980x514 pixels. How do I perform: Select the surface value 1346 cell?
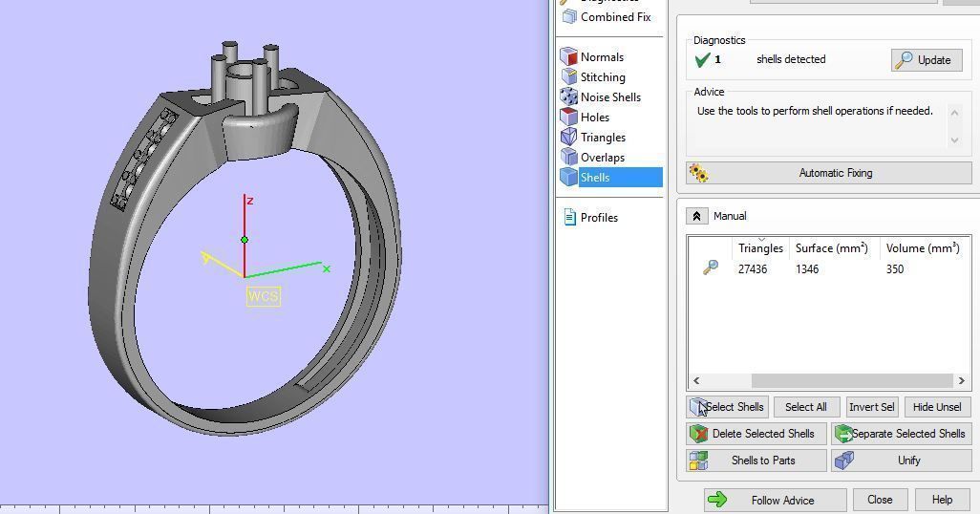point(807,268)
